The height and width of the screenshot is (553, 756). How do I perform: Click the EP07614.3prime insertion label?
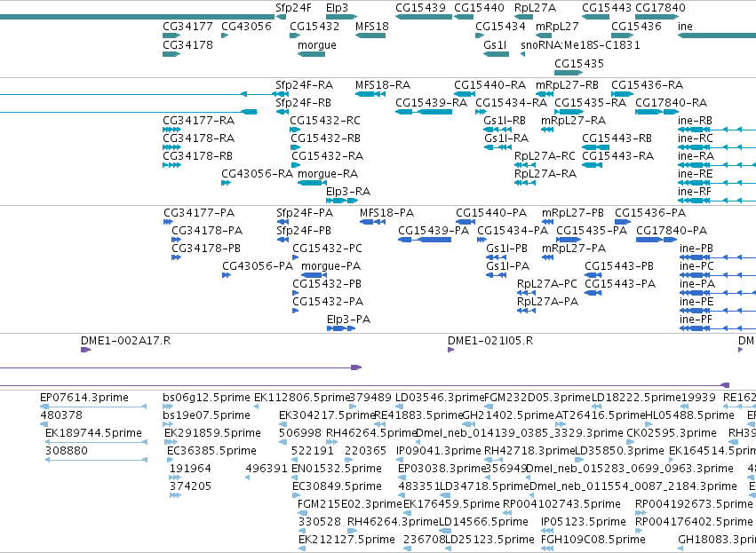(x=84, y=398)
